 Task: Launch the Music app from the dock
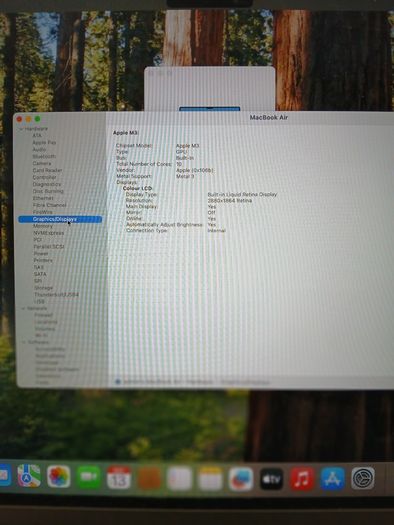tap(302, 479)
